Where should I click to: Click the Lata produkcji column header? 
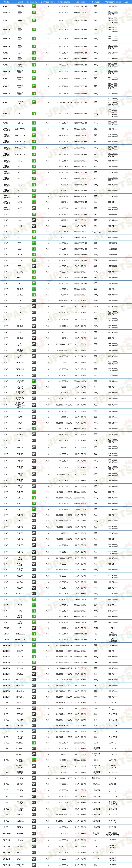point(64,2)
